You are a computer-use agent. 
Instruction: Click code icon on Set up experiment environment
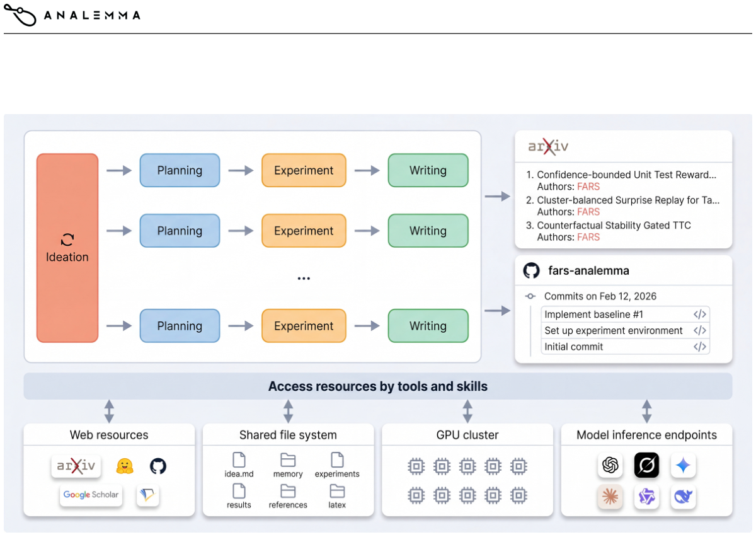tap(699, 330)
